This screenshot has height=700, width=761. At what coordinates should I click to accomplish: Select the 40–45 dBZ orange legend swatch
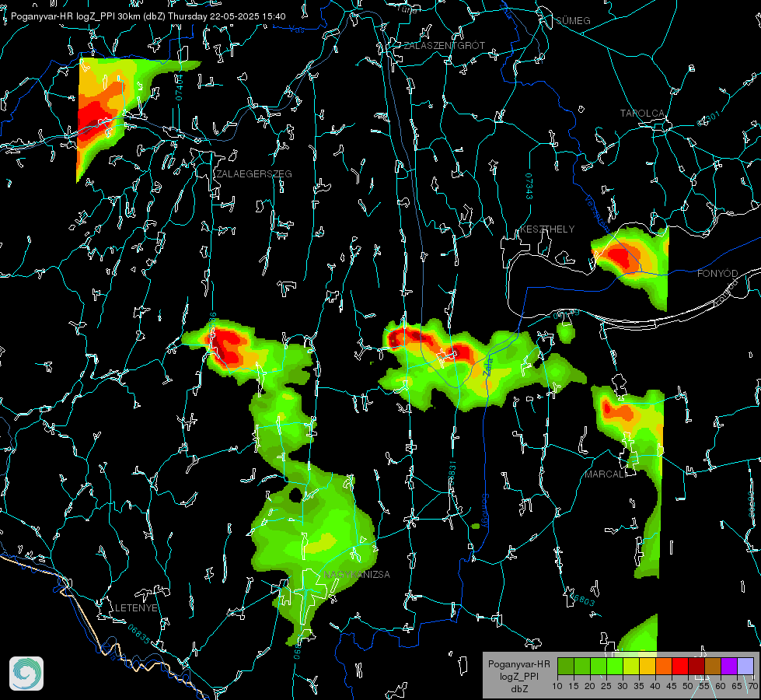[664, 666]
